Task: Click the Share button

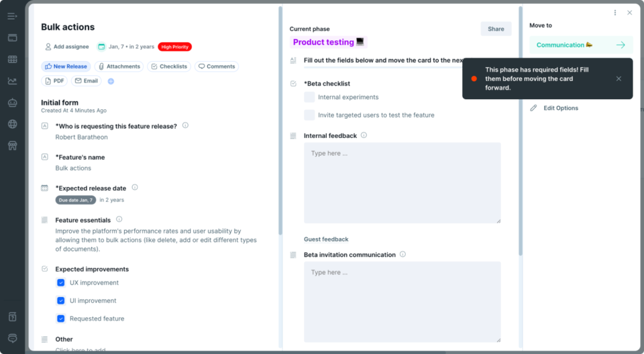Action: (x=496, y=29)
